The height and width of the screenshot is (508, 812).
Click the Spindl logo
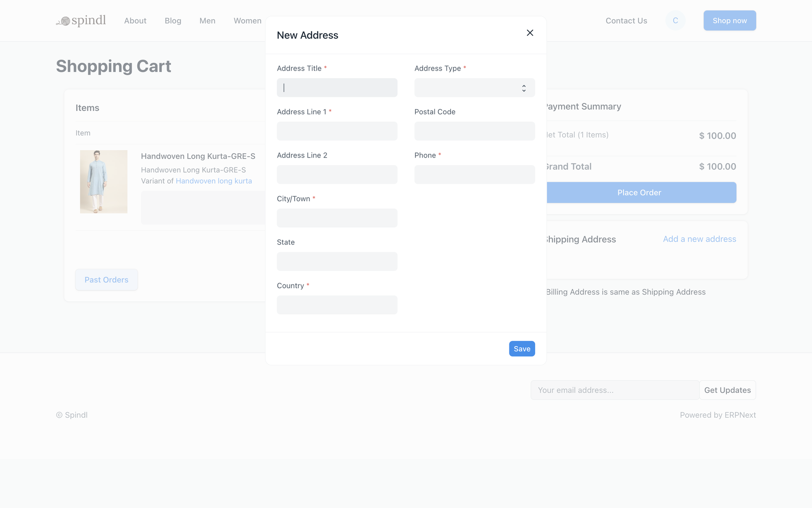81,21
